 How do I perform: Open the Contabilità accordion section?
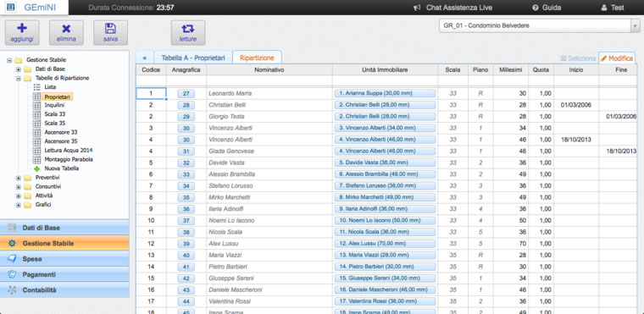pos(64,289)
